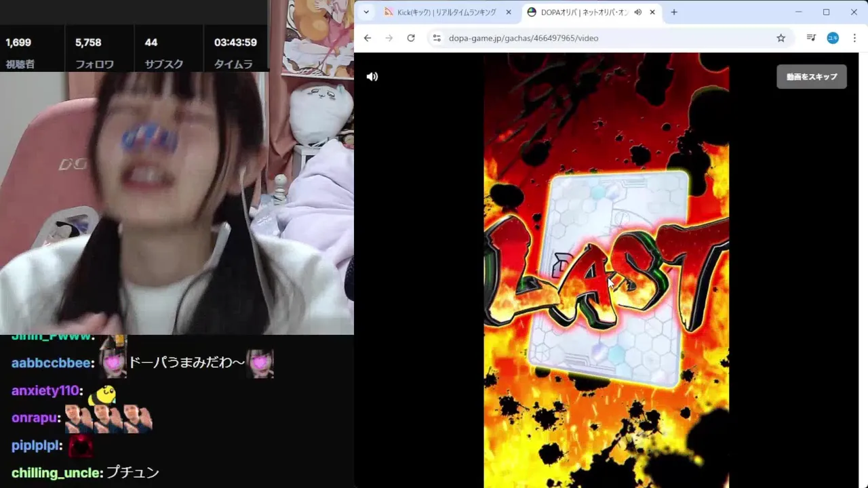This screenshot has height=488, width=868.
Task: Toggle the gacha video sound speaker
Action: tap(372, 77)
